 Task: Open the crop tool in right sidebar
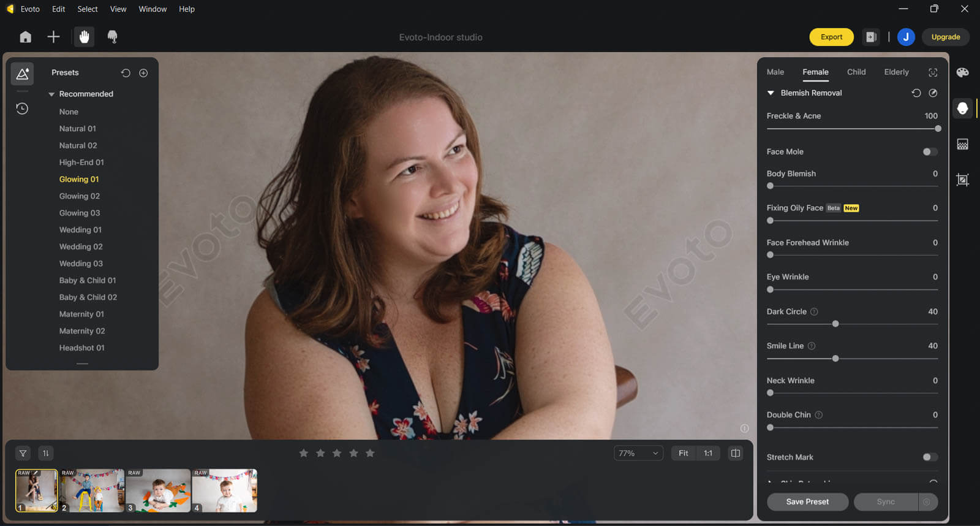(962, 180)
